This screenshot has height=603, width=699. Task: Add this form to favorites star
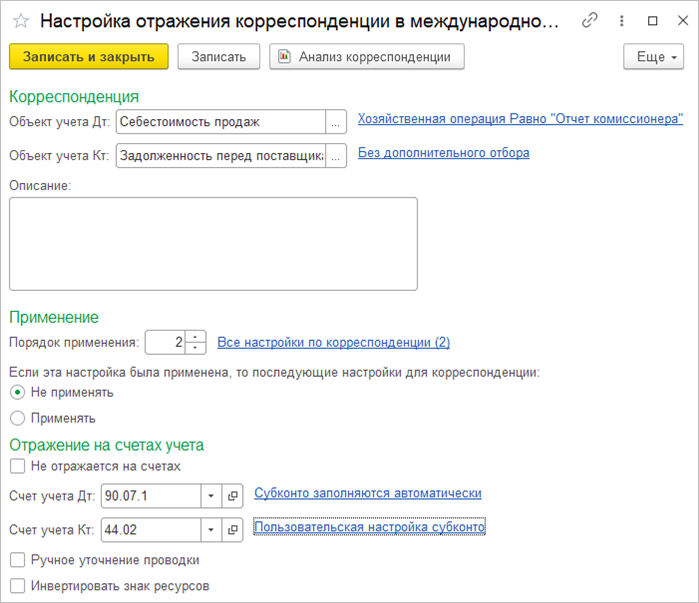[20, 20]
